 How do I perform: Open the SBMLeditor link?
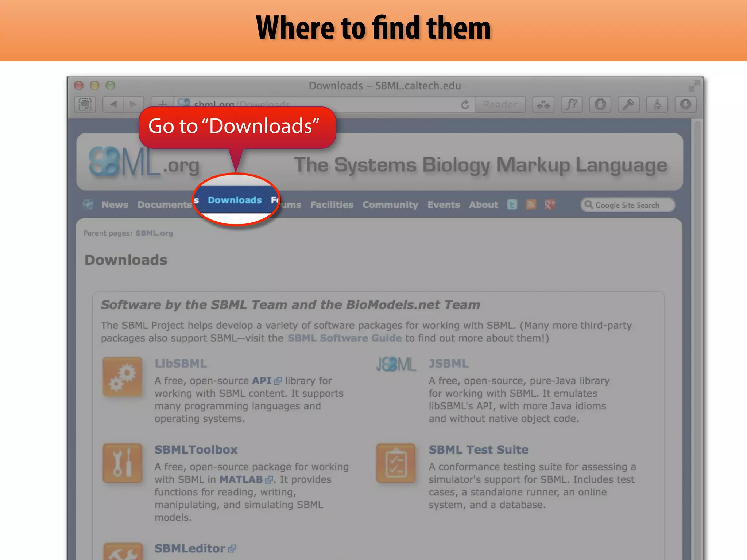coord(195,548)
